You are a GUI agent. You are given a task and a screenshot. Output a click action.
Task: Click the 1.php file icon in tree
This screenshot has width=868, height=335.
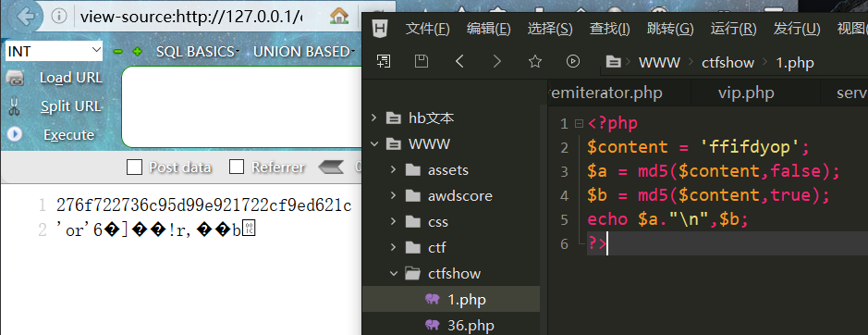click(432, 300)
